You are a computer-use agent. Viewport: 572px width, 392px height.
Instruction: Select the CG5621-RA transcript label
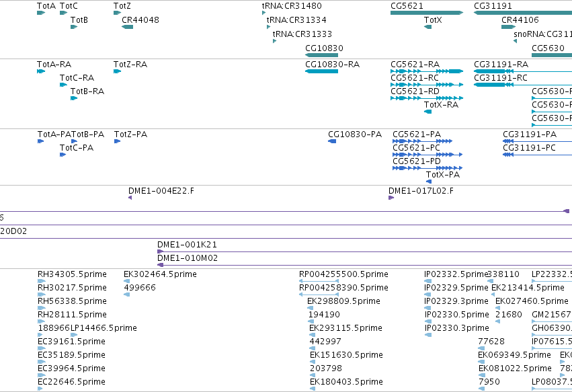coord(415,65)
